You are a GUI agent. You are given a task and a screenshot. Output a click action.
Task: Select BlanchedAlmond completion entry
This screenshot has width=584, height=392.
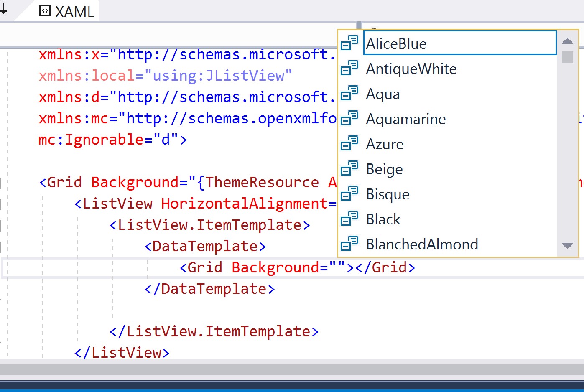pos(421,244)
